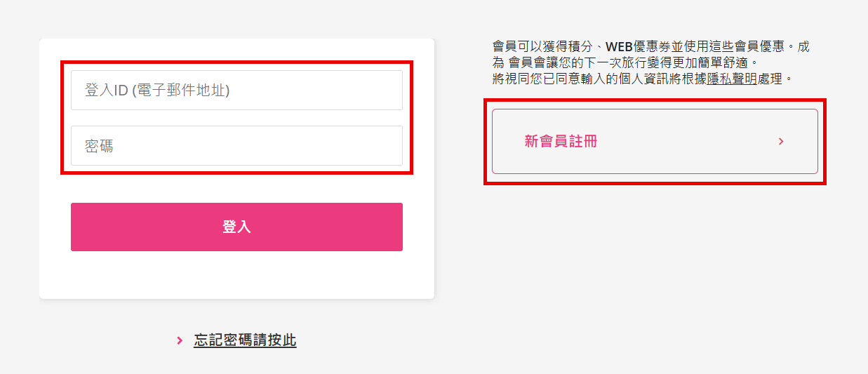Submit with the pink 登入 button
Image resolution: width=868 pixels, height=374 pixels.
[236, 227]
